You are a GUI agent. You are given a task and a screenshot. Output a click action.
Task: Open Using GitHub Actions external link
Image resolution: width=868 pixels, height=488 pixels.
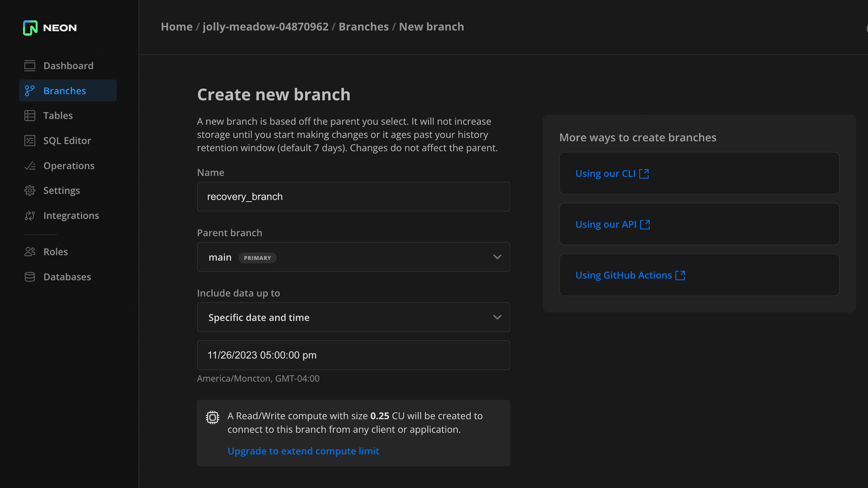pyautogui.click(x=630, y=275)
